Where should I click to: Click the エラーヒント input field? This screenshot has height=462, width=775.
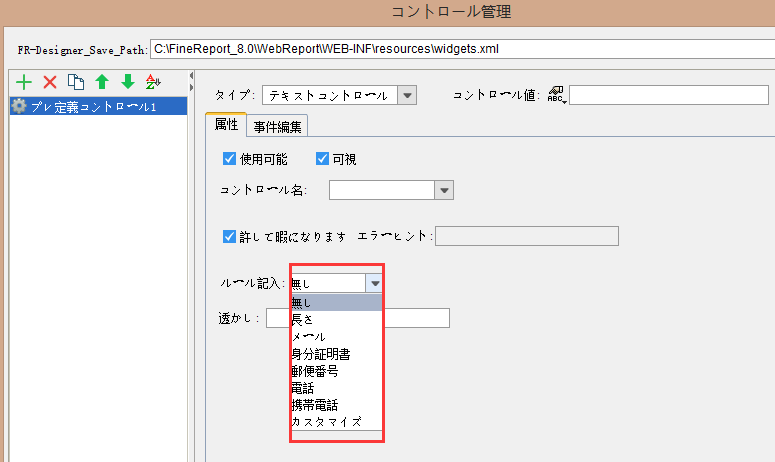tap(527, 236)
